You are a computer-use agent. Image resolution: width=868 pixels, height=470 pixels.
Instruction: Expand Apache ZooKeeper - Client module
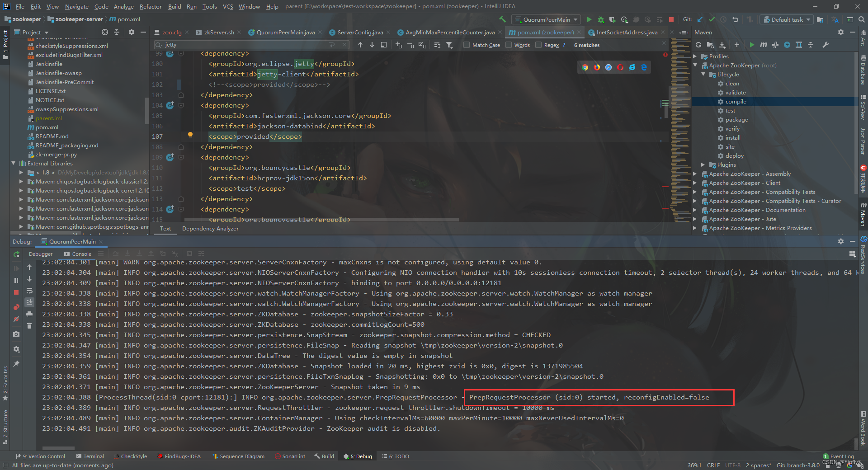(695, 183)
